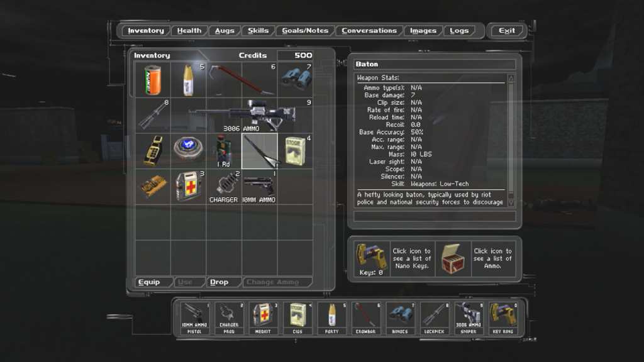Open the Goals/Notes tab
Screen dimensions: 644x362
[305, 31]
